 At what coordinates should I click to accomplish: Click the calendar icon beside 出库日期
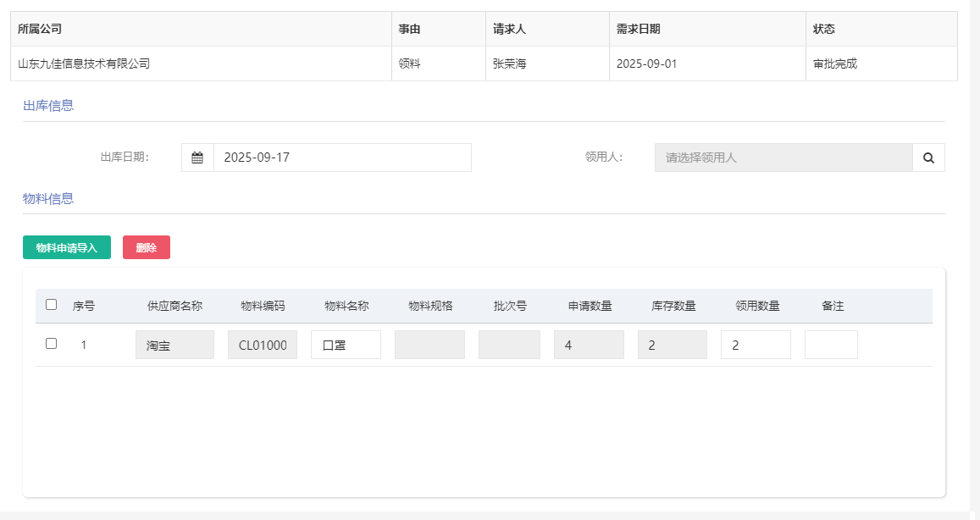click(x=197, y=158)
